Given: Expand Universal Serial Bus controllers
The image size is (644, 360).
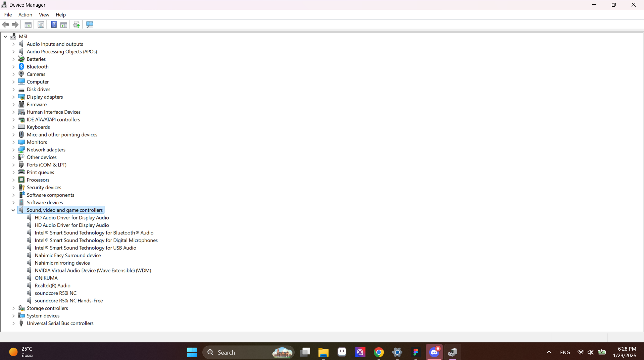Looking at the screenshot, I should [x=13, y=323].
